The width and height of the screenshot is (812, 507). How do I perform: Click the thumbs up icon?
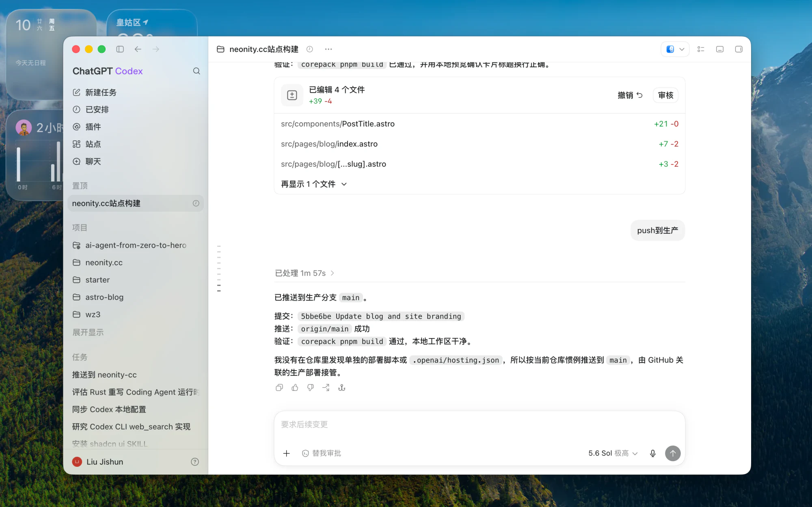(x=295, y=388)
